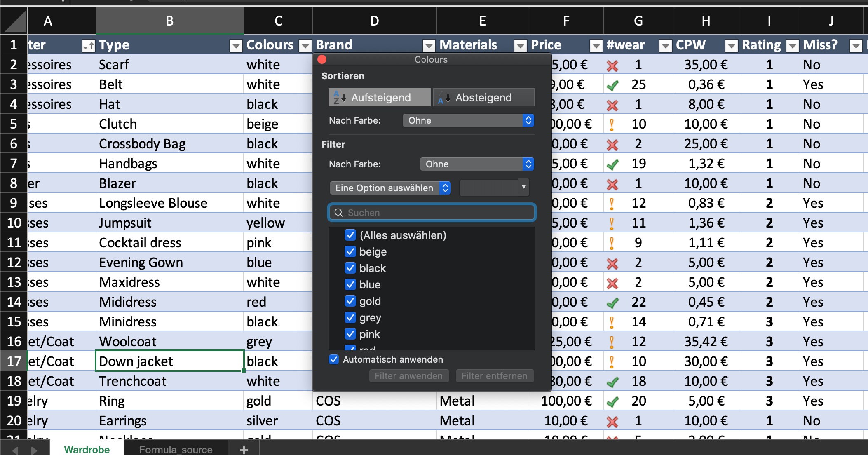This screenshot has height=455, width=868.
Task: Select the Wardrobe sheet tab
Action: (87, 449)
